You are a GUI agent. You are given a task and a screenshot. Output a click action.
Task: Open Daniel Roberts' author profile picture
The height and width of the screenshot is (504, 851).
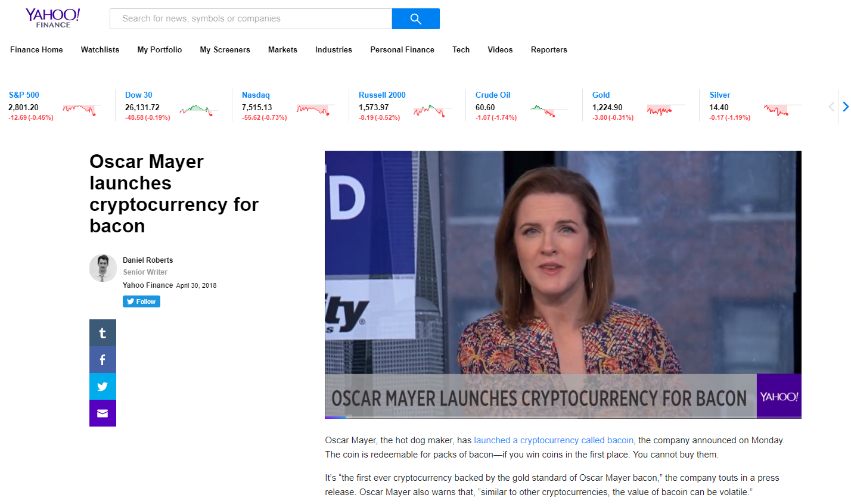tap(103, 268)
